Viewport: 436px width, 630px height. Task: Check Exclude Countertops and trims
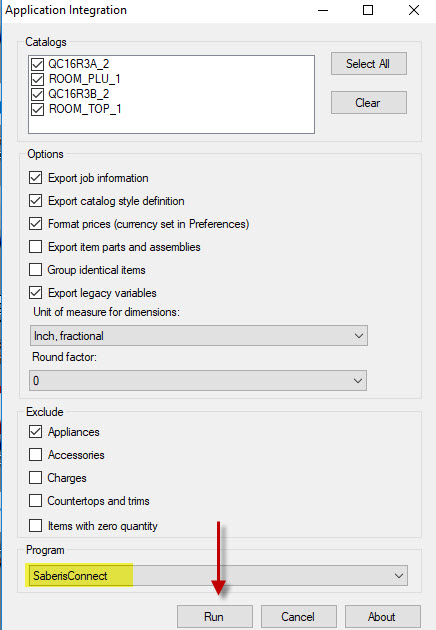(35, 501)
